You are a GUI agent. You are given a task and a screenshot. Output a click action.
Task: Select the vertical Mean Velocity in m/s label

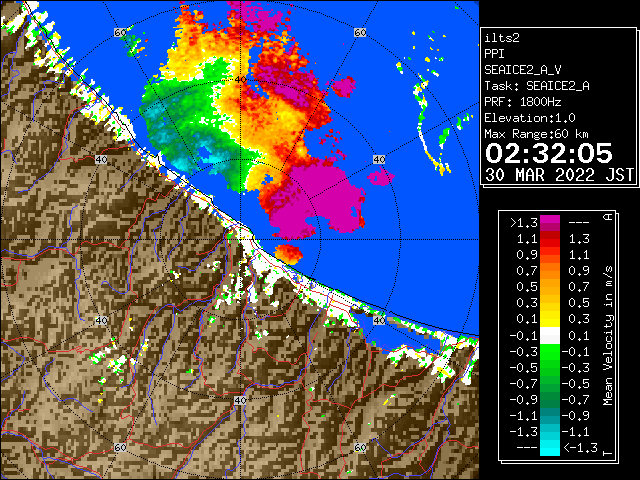[x=608, y=335]
